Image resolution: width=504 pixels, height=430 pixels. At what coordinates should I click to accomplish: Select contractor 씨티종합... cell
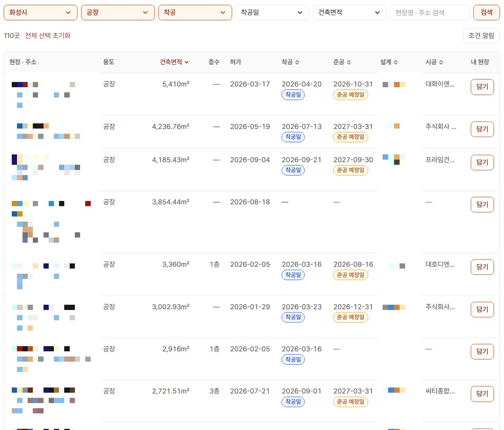440,391
